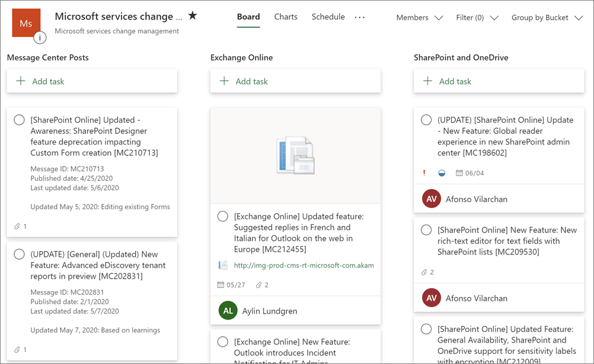Complete the rich-text editor task circle
The height and width of the screenshot is (364, 594).
coord(426,230)
